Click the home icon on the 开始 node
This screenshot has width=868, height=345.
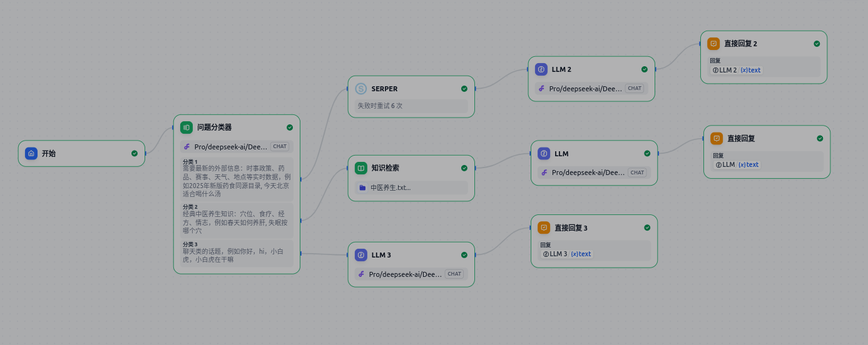point(31,153)
